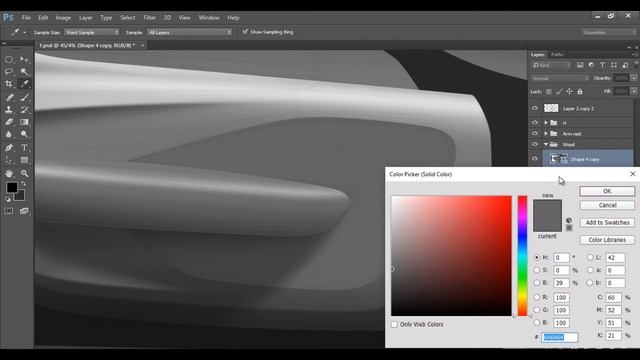Toggle Quick Mask mode
Image resolution: width=640 pixels, height=360 pixels.
point(9,211)
